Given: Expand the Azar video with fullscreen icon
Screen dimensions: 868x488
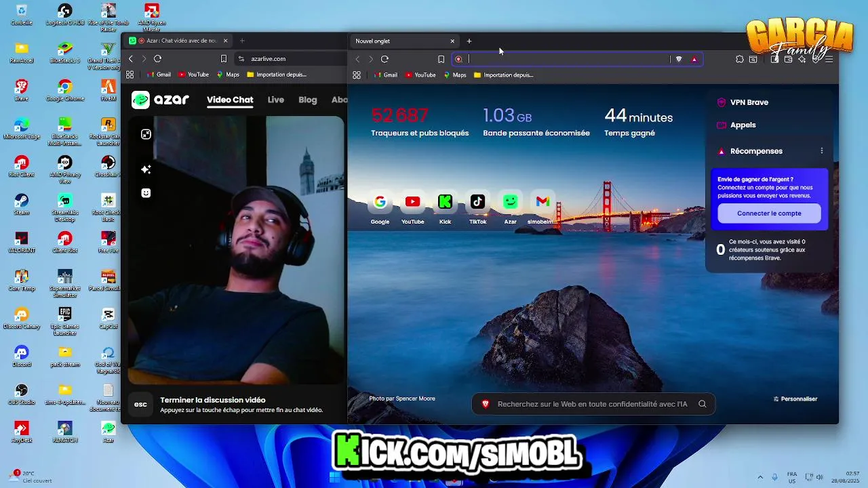Looking at the screenshot, I should click(x=146, y=134).
